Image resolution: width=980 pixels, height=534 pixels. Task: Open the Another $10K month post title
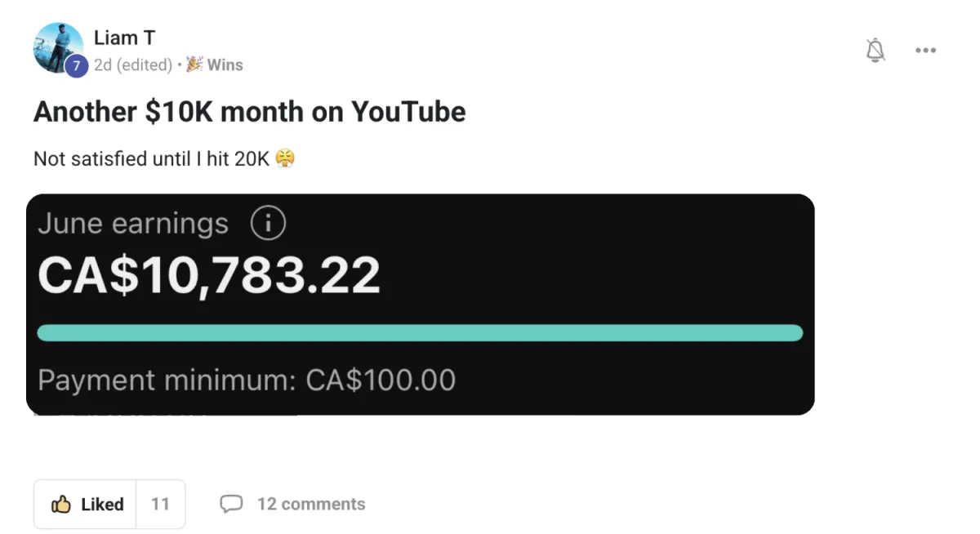249,112
